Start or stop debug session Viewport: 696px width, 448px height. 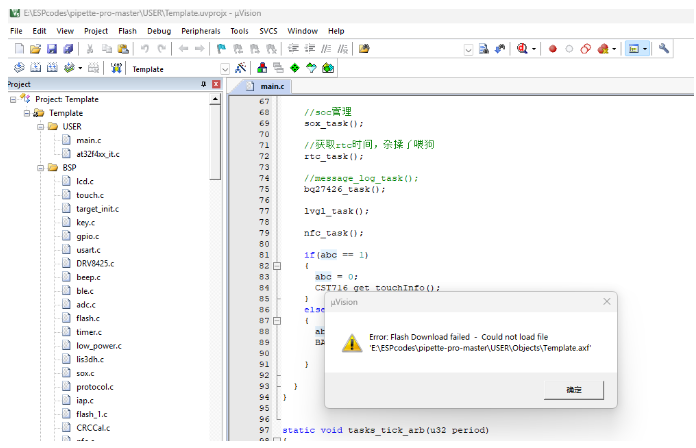coord(522,49)
